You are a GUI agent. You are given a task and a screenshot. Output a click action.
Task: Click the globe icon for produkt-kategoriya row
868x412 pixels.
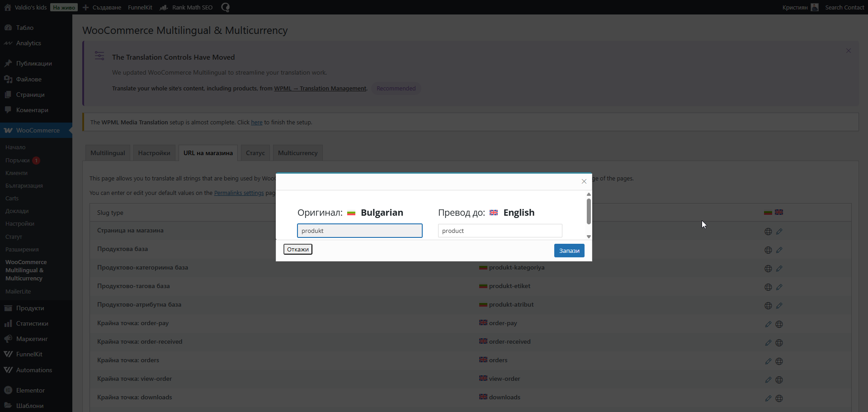(x=768, y=269)
